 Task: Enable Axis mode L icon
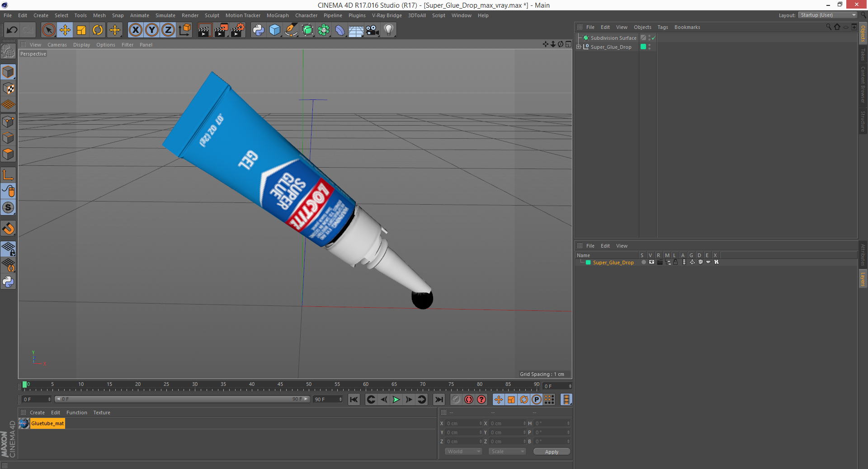[8, 175]
